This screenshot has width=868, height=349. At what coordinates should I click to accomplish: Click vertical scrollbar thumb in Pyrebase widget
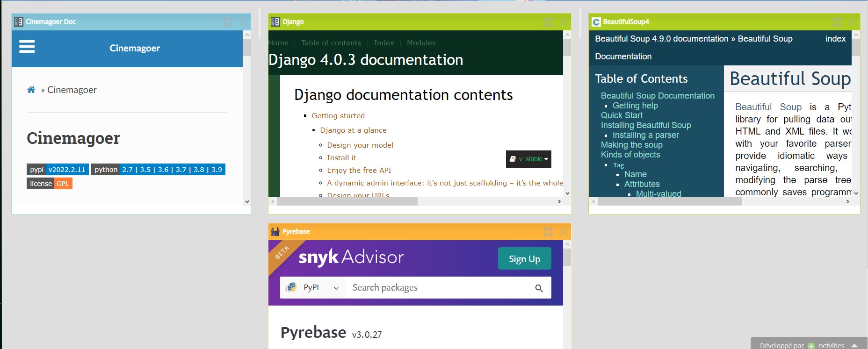(x=567, y=257)
